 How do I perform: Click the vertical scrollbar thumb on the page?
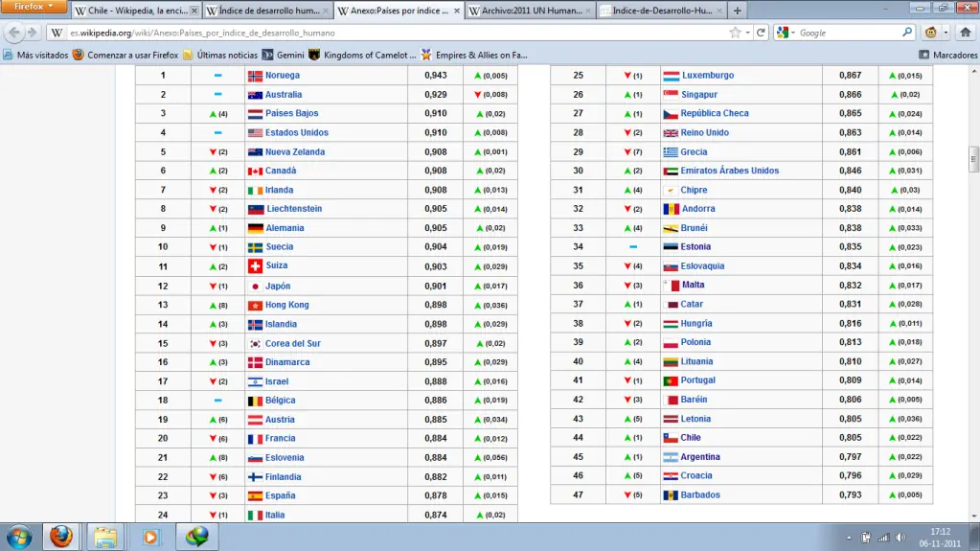coord(973,158)
